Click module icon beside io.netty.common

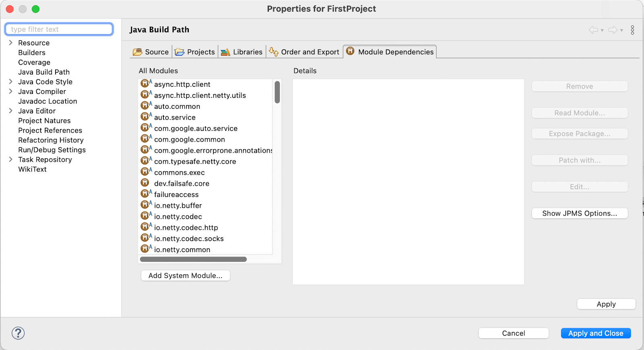pyautogui.click(x=145, y=249)
